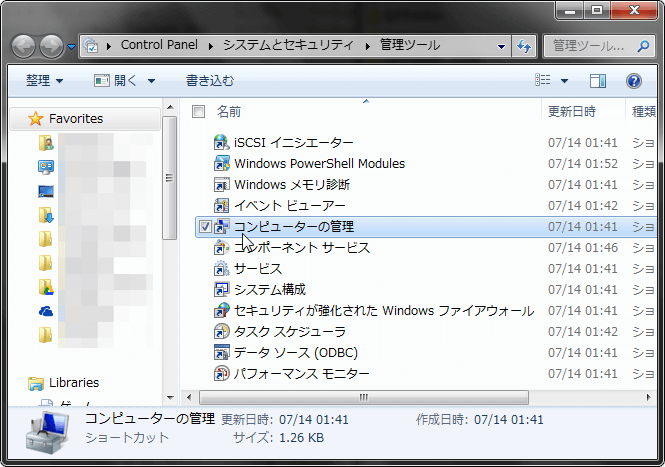Expand the 開く dropdown arrow
This screenshot has height=467, width=665.
point(151,81)
